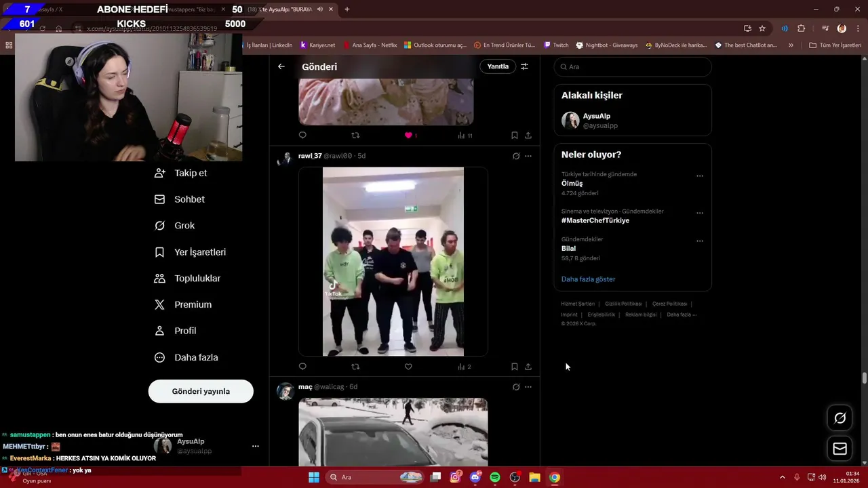Image resolution: width=868 pixels, height=488 pixels.
Task: Share the rawl_37 video post
Action: tap(528, 367)
